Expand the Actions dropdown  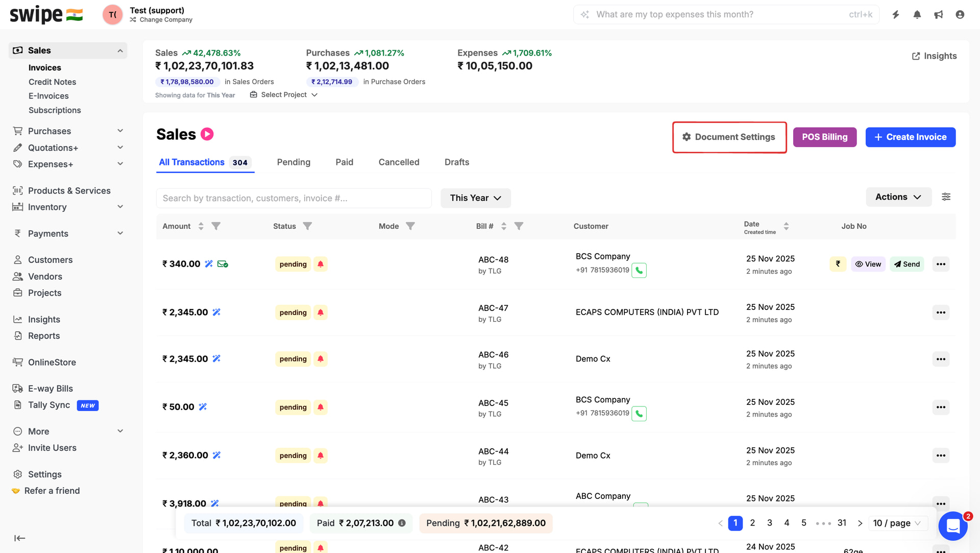tap(898, 197)
